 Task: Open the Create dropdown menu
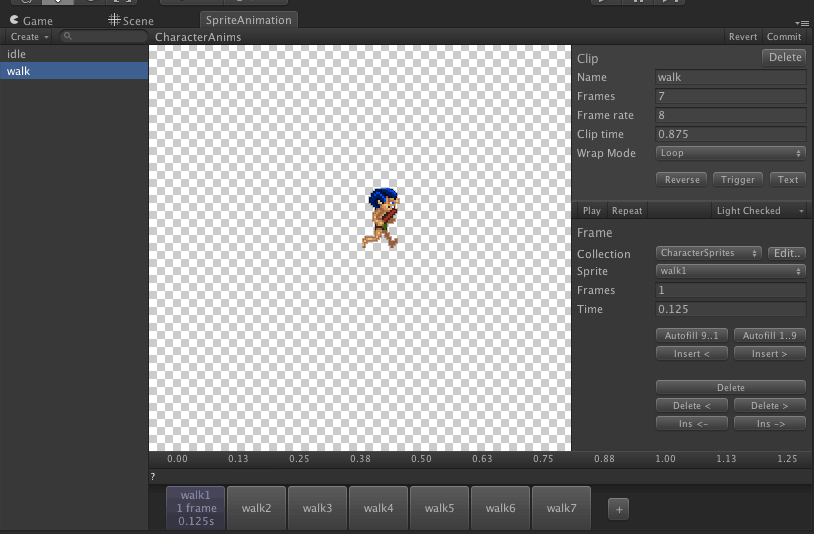(x=30, y=37)
